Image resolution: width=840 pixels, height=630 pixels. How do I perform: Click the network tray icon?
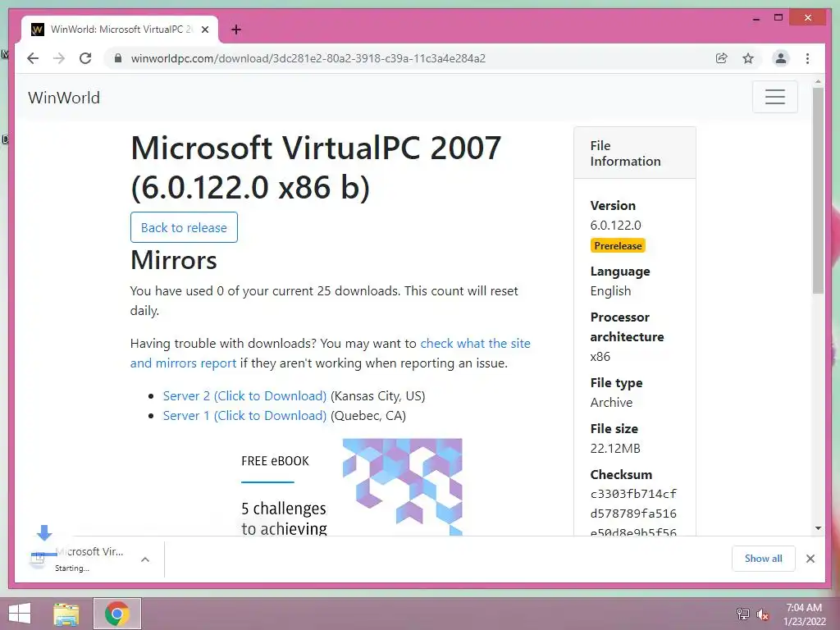tap(742, 614)
